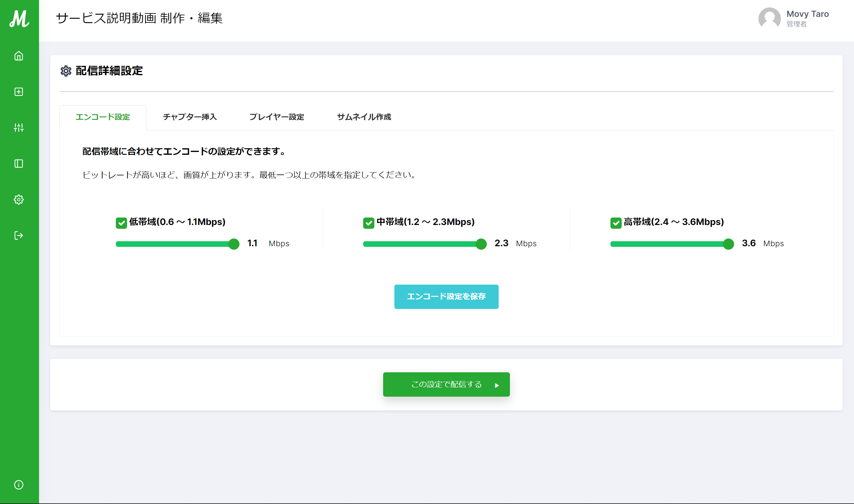Disable the 高帯域 (2.4～3.6Mbps) checkbox
Screen dimensions: 854x504
click(616, 223)
